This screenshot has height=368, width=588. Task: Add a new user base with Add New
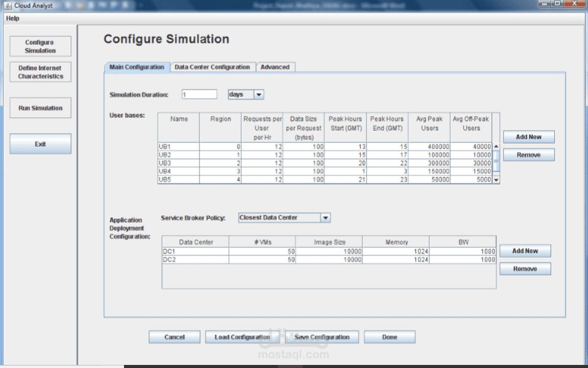coord(528,137)
